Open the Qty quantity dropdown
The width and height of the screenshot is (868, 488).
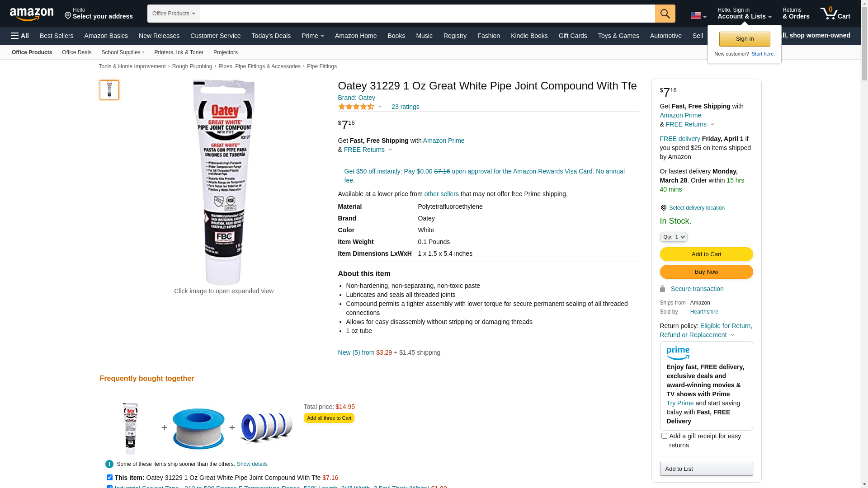674,237
